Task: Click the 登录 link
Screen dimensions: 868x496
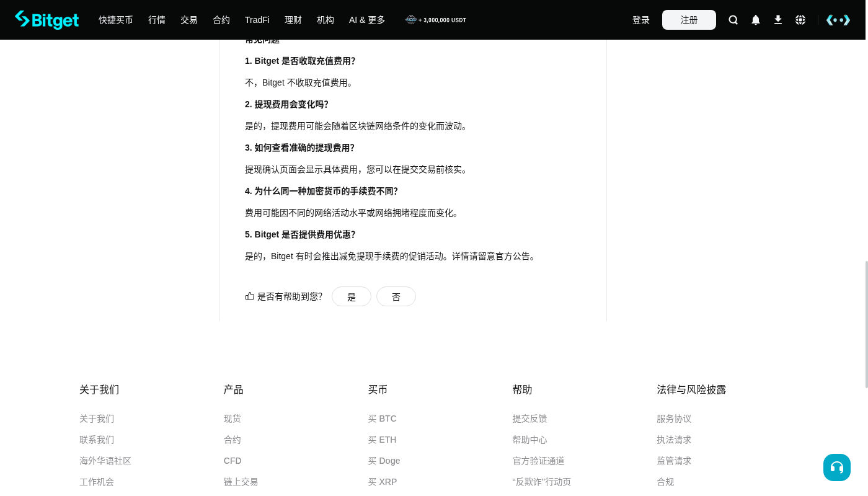Action: (641, 20)
